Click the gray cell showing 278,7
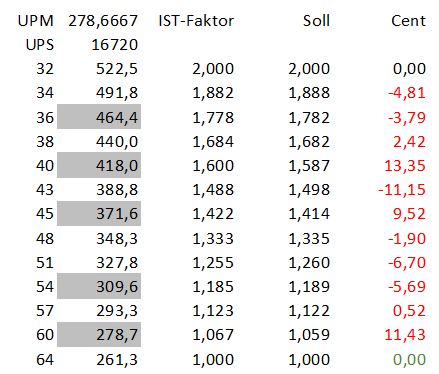The image size is (439, 374). tap(99, 334)
